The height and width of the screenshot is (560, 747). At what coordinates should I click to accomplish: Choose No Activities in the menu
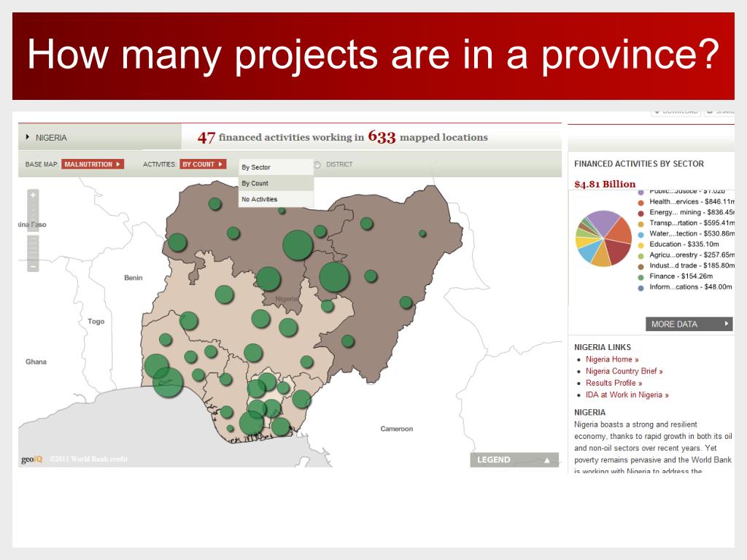click(x=276, y=199)
